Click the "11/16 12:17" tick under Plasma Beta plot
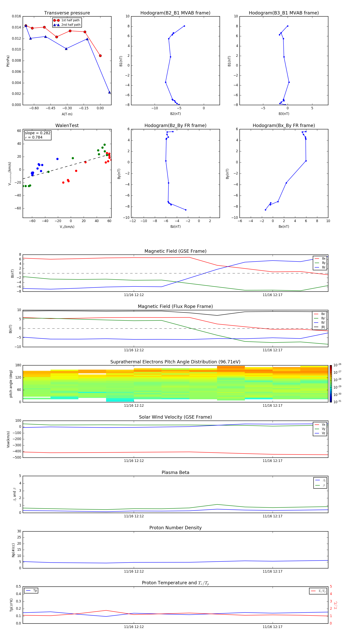This screenshot has height=644, width=351. pyautogui.click(x=272, y=516)
